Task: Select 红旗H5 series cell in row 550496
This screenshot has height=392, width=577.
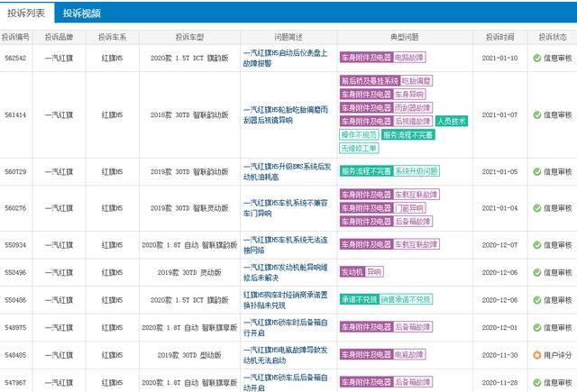Action: [112, 272]
